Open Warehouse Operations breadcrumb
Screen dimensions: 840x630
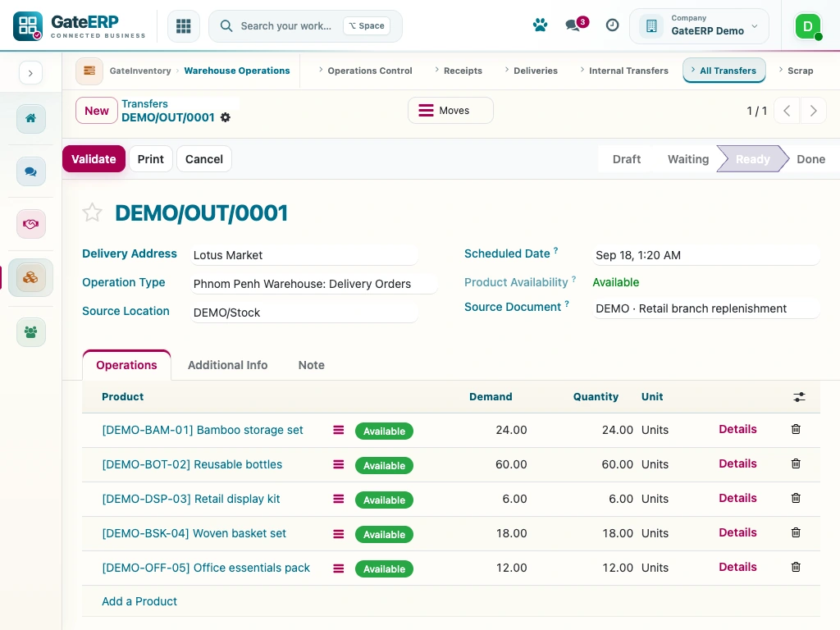point(237,71)
